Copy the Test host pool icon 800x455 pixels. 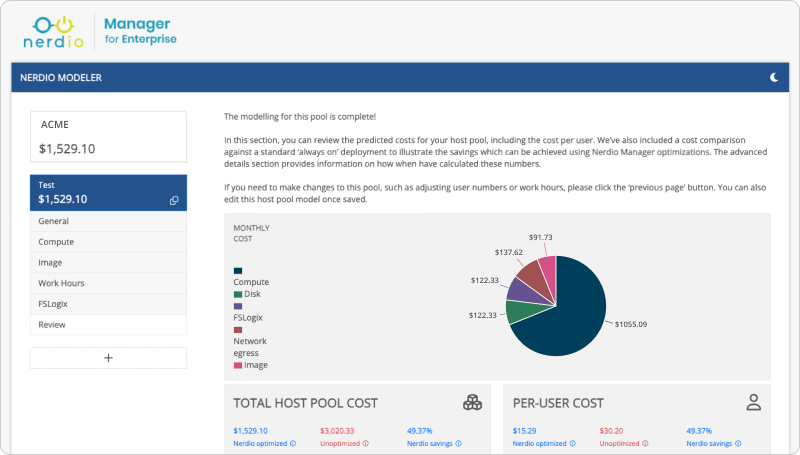pyautogui.click(x=174, y=200)
